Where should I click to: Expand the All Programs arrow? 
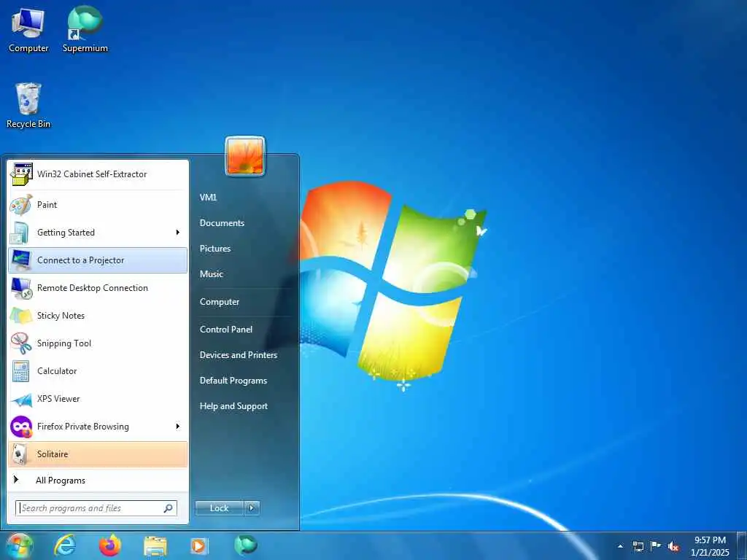[16, 480]
